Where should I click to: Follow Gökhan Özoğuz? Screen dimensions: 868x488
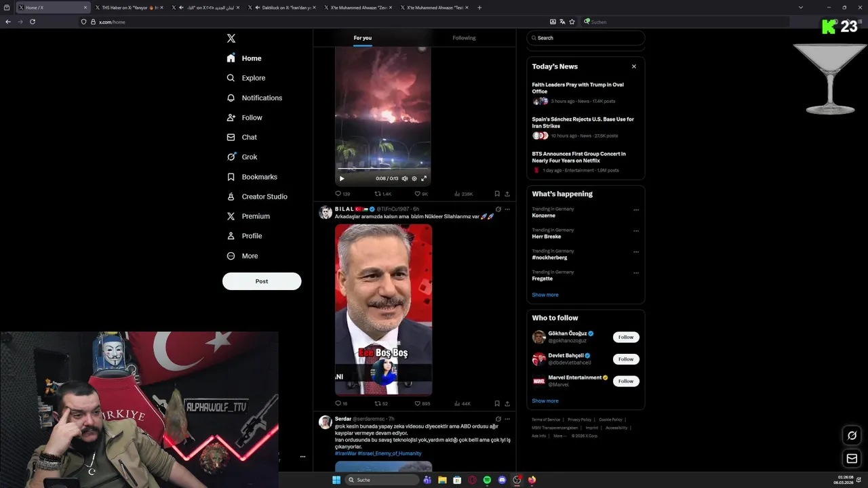(x=626, y=337)
